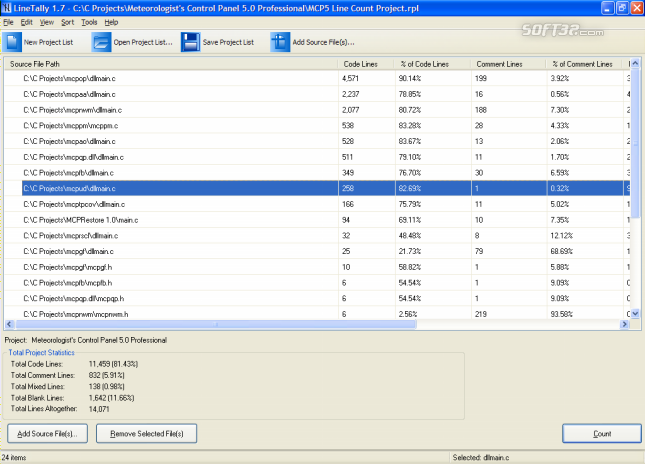Select highlighted row mcpud\dllmain.c

317,188
